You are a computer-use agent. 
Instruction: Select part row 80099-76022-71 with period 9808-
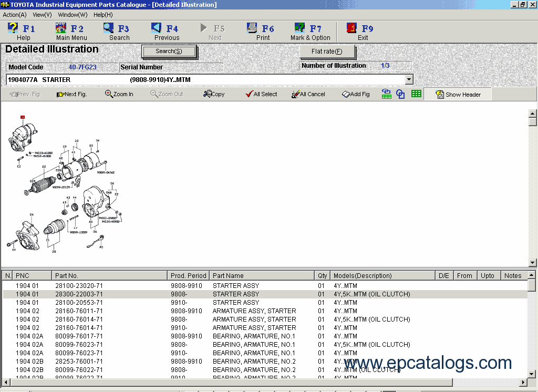[x=265, y=370]
